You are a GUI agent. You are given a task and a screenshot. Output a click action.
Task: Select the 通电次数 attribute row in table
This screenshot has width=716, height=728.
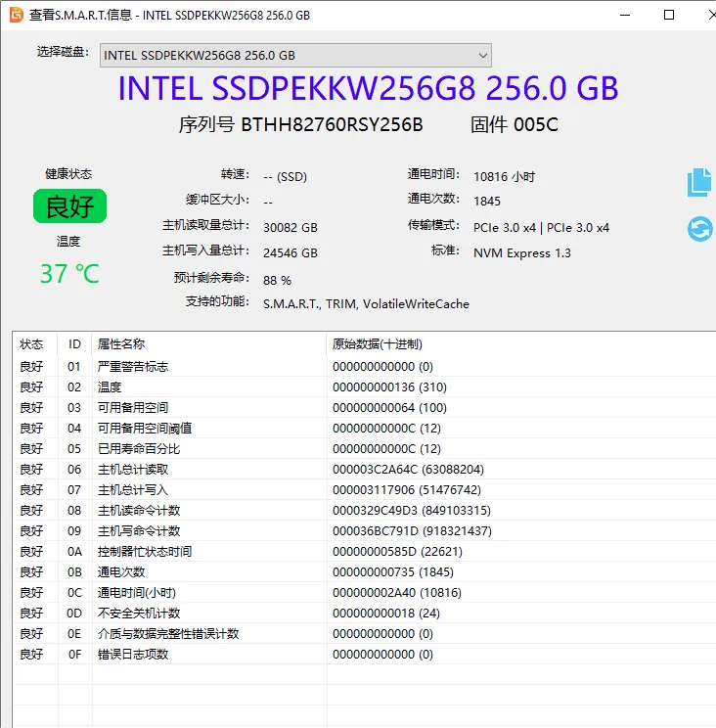pyautogui.click(x=364, y=572)
